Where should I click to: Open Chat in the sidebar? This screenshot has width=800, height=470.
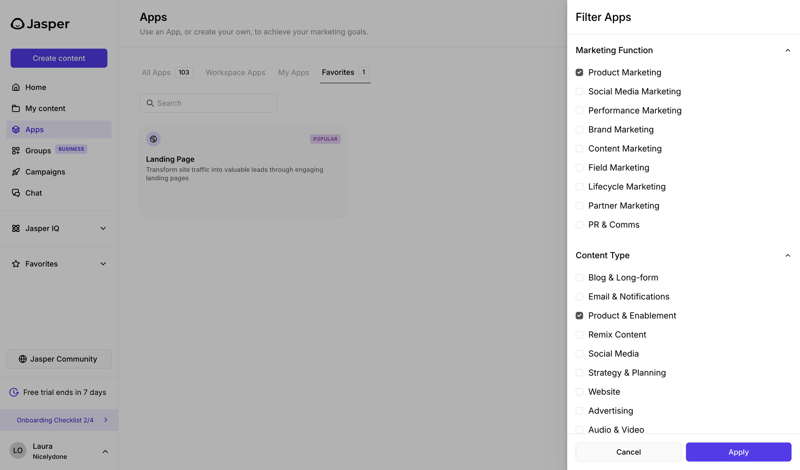click(x=59, y=193)
